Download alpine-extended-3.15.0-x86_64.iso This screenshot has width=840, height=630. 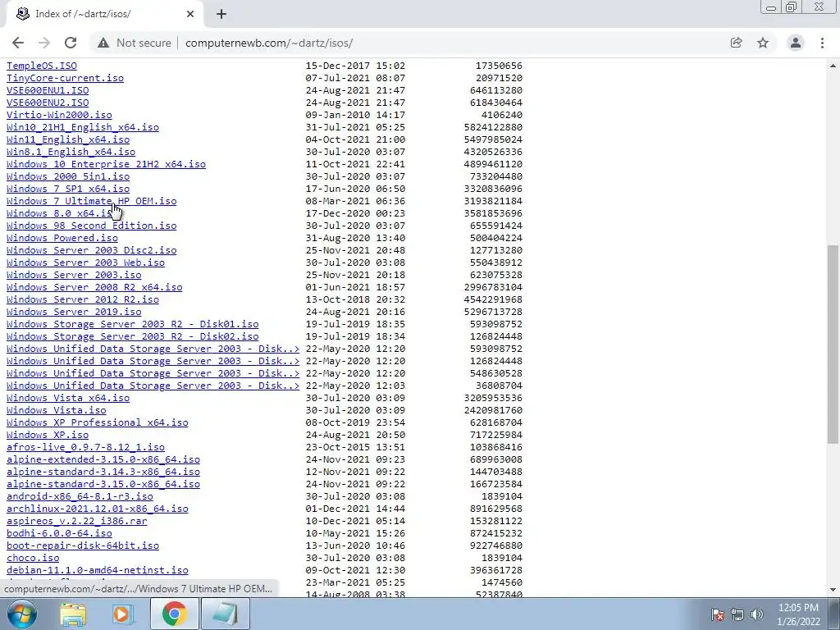pyautogui.click(x=103, y=460)
